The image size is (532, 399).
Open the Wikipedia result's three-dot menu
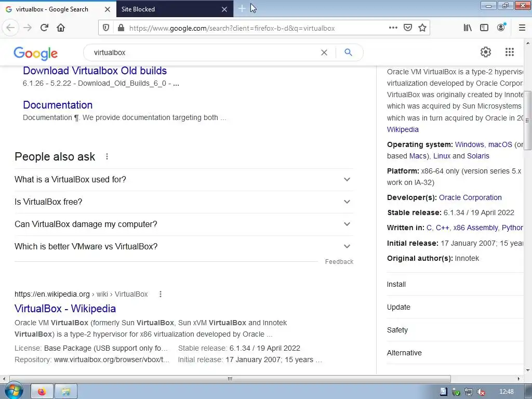(161, 294)
